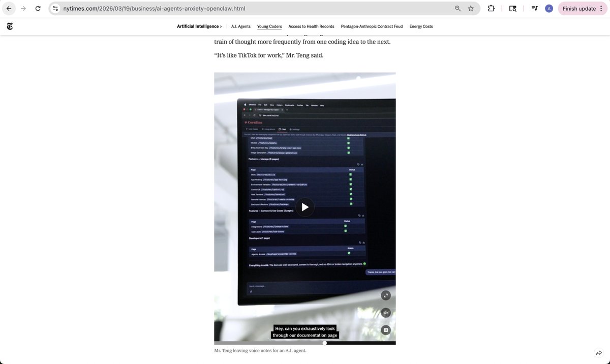Open Access to Health Records topic
Screen dimensions: 610x364
pos(311,26)
